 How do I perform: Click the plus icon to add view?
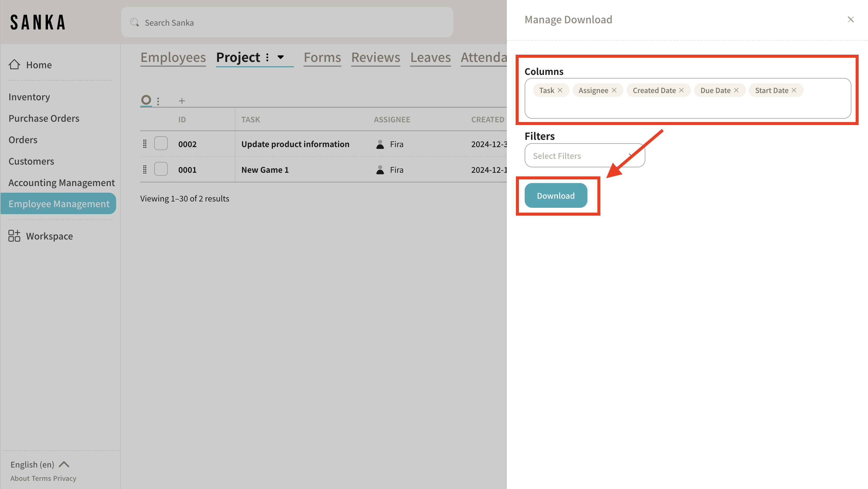(182, 101)
